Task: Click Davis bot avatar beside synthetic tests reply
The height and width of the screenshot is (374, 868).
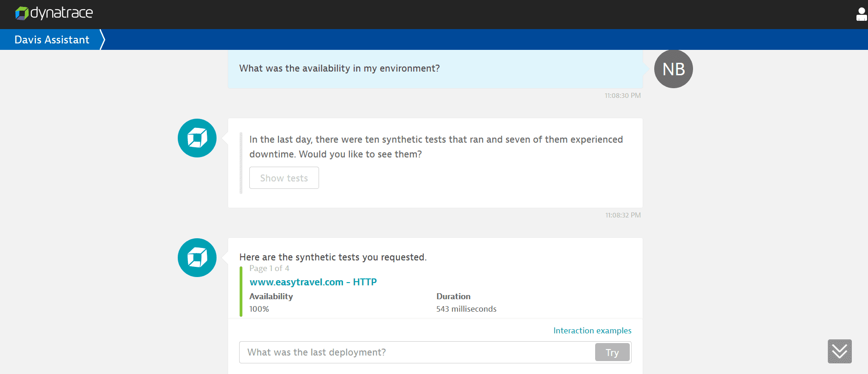Action: (x=197, y=258)
